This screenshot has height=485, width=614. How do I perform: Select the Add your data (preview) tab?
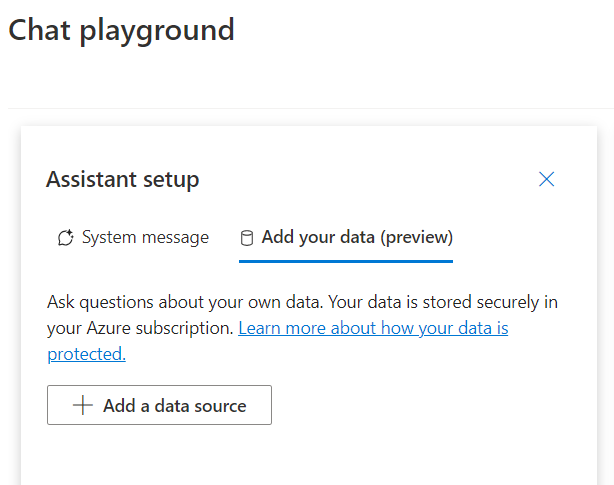(346, 238)
